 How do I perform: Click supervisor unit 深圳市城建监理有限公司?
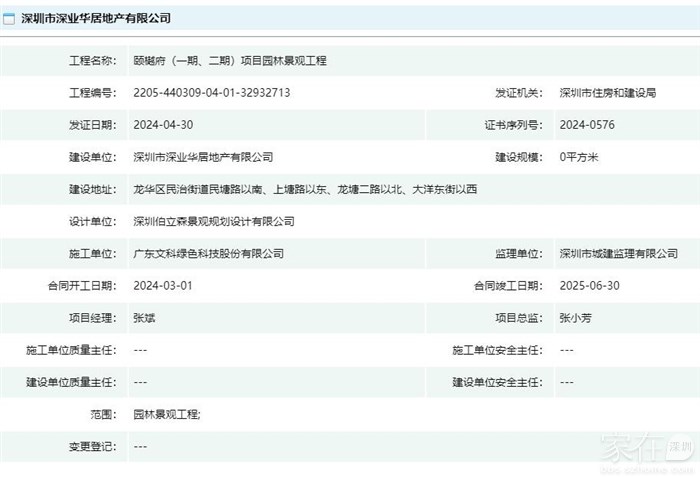coord(618,253)
